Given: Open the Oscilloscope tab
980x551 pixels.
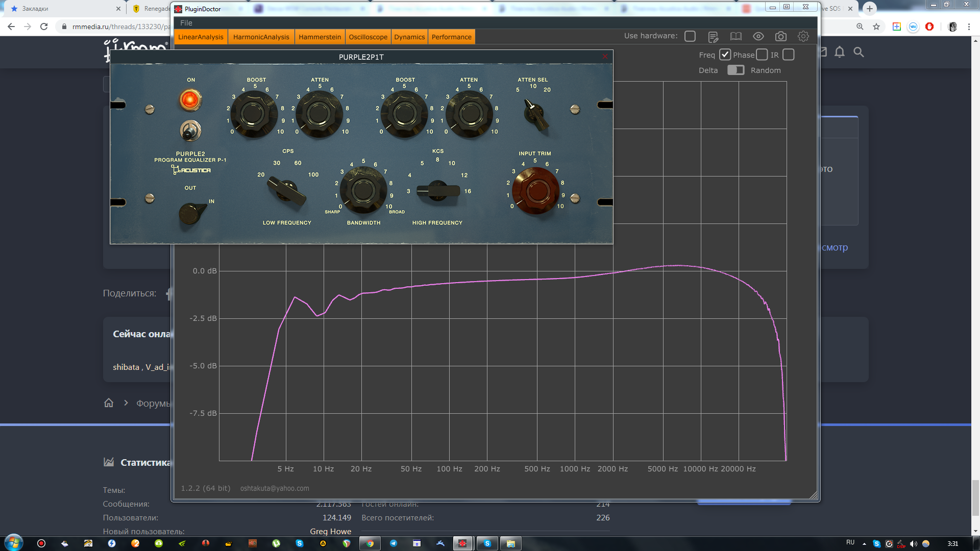Looking at the screenshot, I should 368,37.
